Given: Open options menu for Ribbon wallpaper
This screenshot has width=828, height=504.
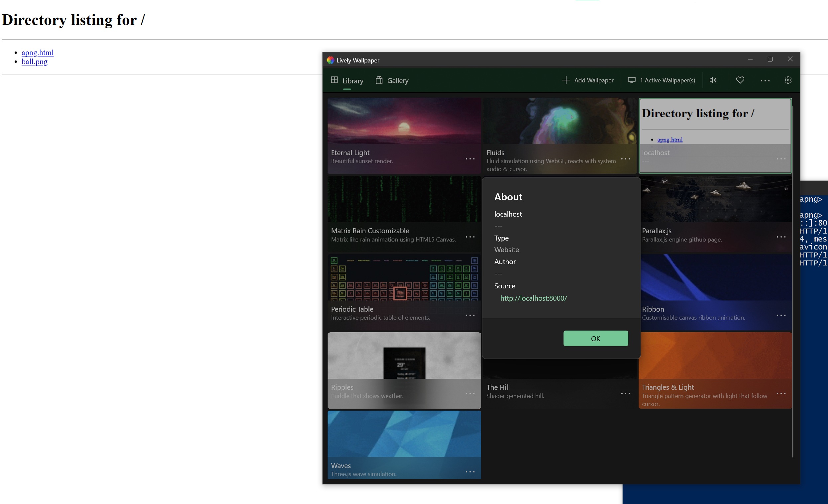Looking at the screenshot, I should 781,316.
